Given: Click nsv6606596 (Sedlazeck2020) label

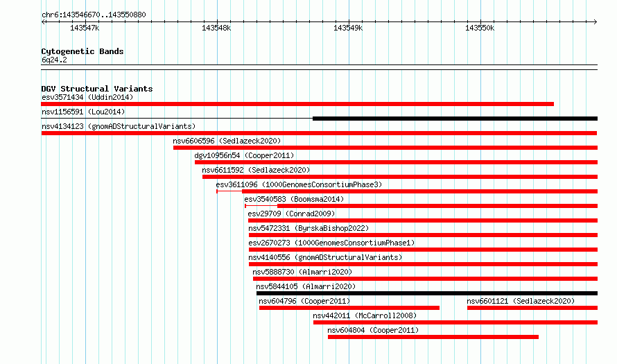Looking at the screenshot, I should point(227,141).
